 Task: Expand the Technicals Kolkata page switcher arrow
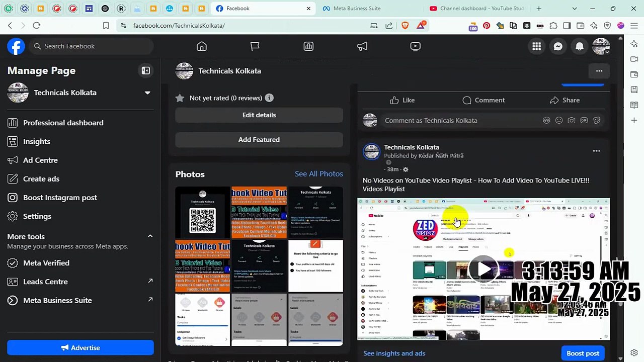[147, 93]
